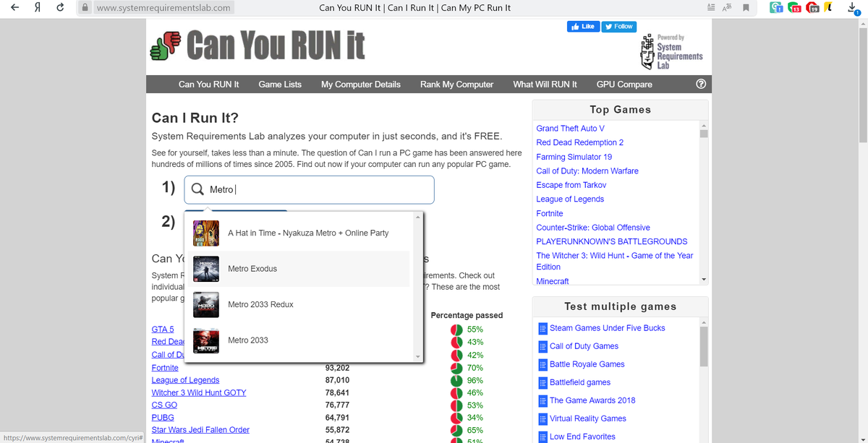Click the GTA 5 55% pie chart

(456, 330)
